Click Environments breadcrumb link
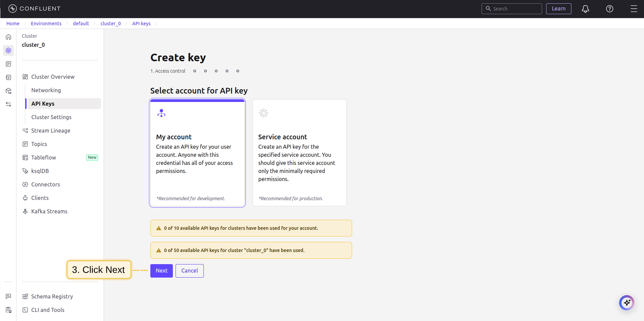 (46, 24)
